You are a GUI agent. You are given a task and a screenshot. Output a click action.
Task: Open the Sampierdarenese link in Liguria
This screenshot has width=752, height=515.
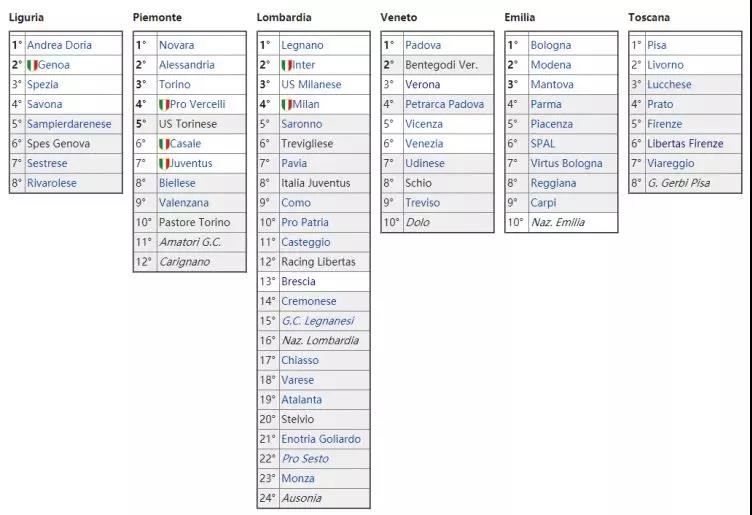point(68,124)
